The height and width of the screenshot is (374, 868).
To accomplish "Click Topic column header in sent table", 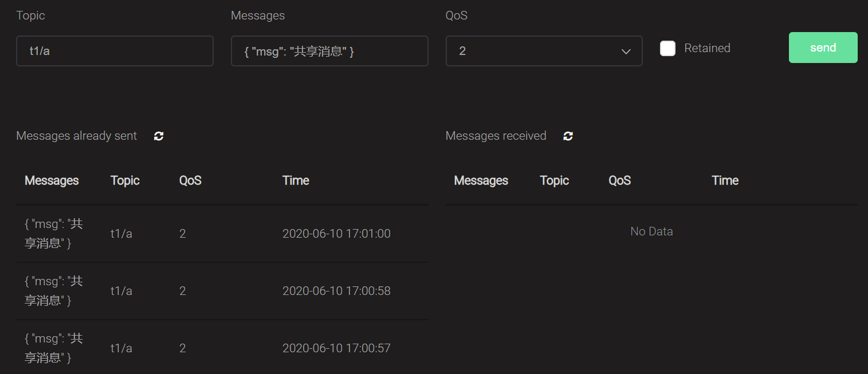I will click(125, 180).
